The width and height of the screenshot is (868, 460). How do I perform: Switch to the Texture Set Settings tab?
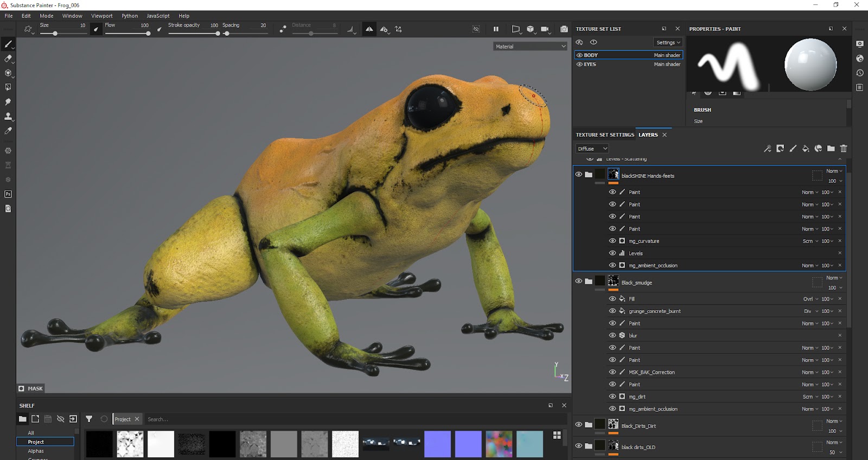click(x=604, y=135)
